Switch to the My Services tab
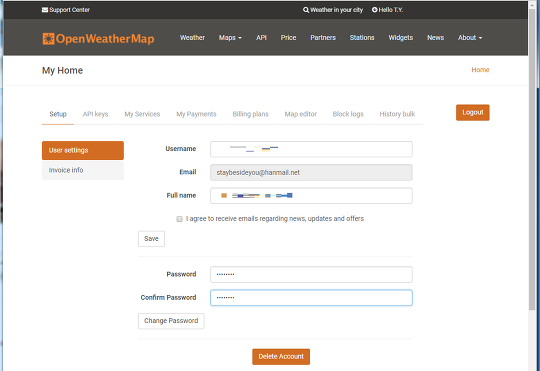This screenshot has height=371, width=540. 142,114
